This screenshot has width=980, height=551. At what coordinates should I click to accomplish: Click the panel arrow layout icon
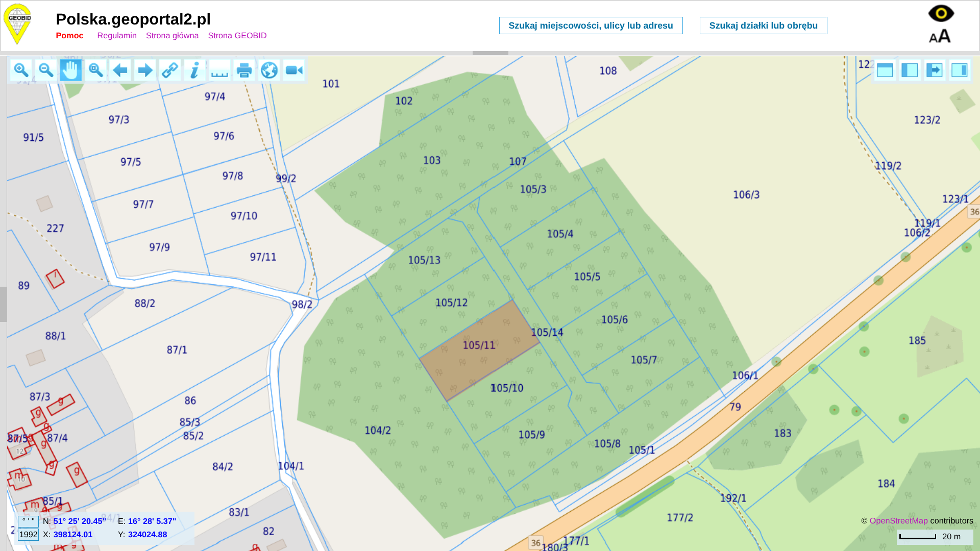pyautogui.click(x=935, y=70)
